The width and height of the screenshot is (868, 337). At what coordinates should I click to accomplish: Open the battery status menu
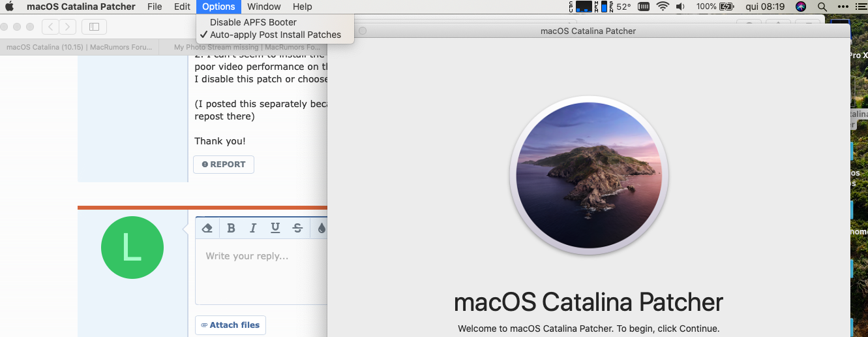[x=715, y=7]
